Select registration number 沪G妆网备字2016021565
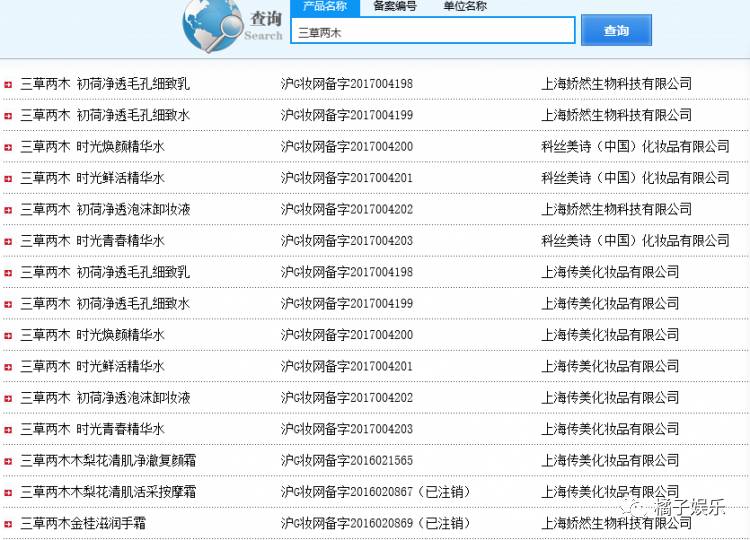Image resolution: width=750 pixels, height=540 pixels. click(347, 461)
